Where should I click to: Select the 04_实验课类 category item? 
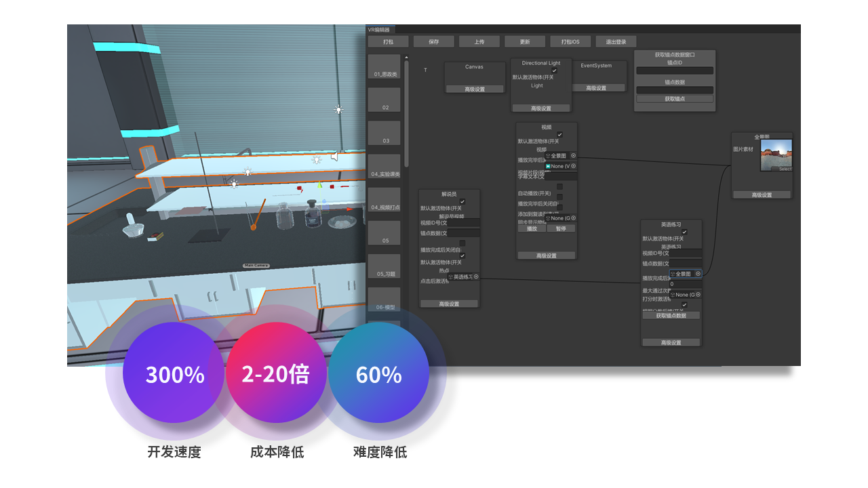384,167
